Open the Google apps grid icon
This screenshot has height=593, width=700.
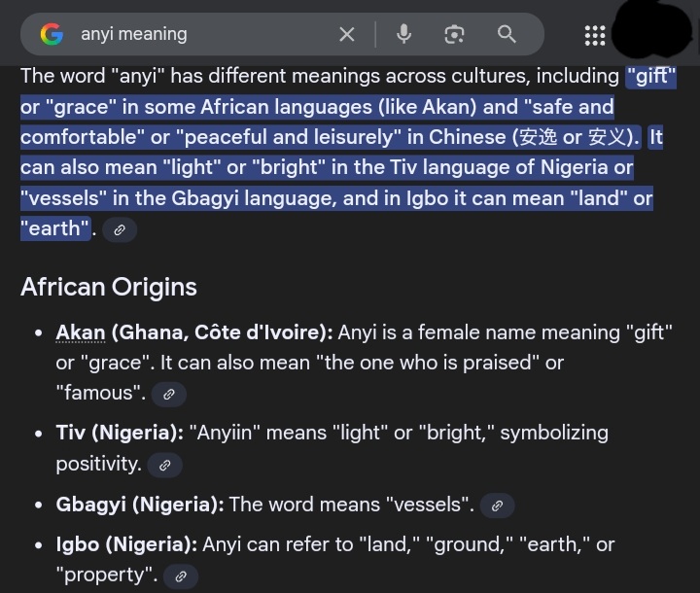(595, 35)
